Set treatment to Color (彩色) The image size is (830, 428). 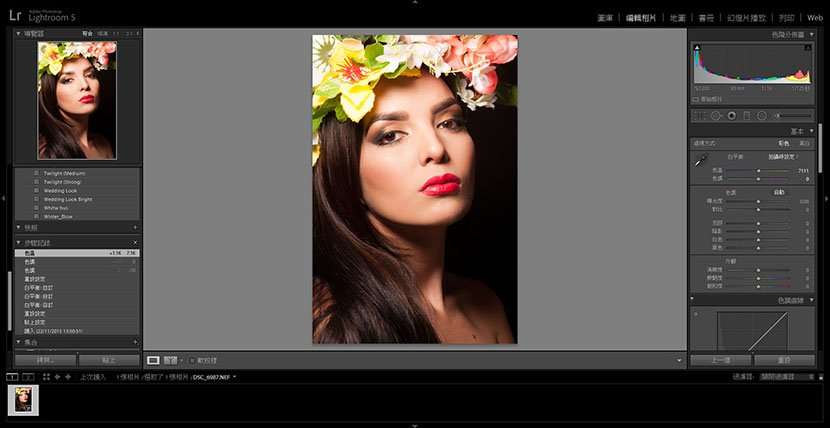coord(783,143)
